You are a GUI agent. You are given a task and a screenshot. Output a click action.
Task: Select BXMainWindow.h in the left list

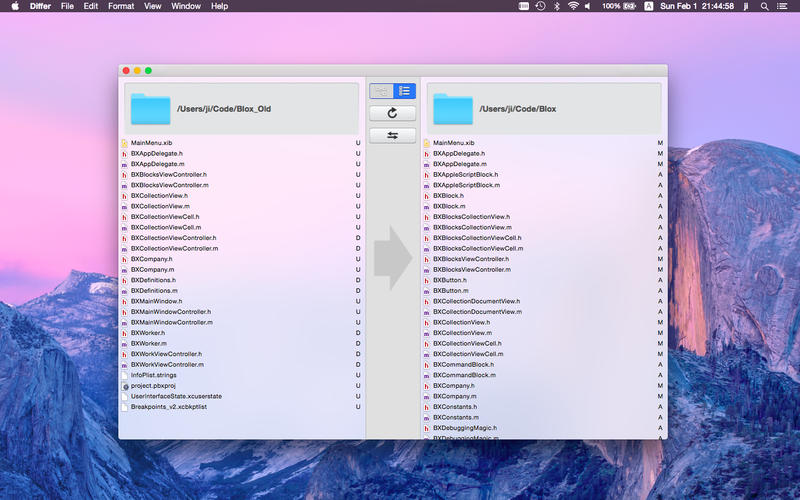pyautogui.click(x=242, y=301)
